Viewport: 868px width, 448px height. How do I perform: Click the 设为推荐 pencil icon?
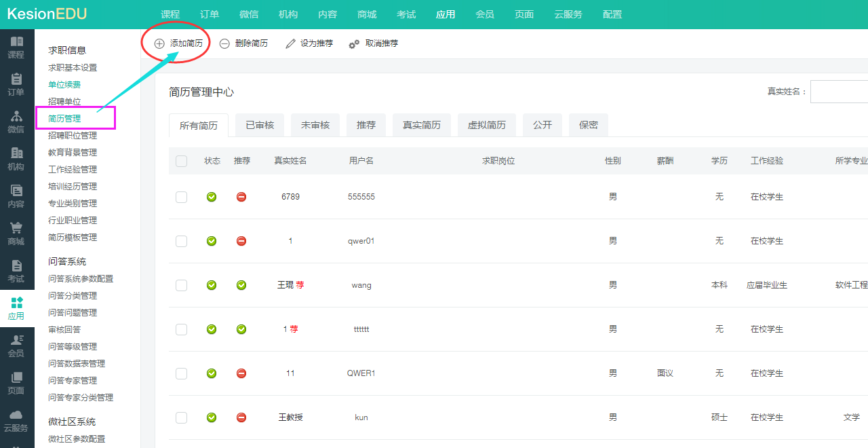click(290, 43)
